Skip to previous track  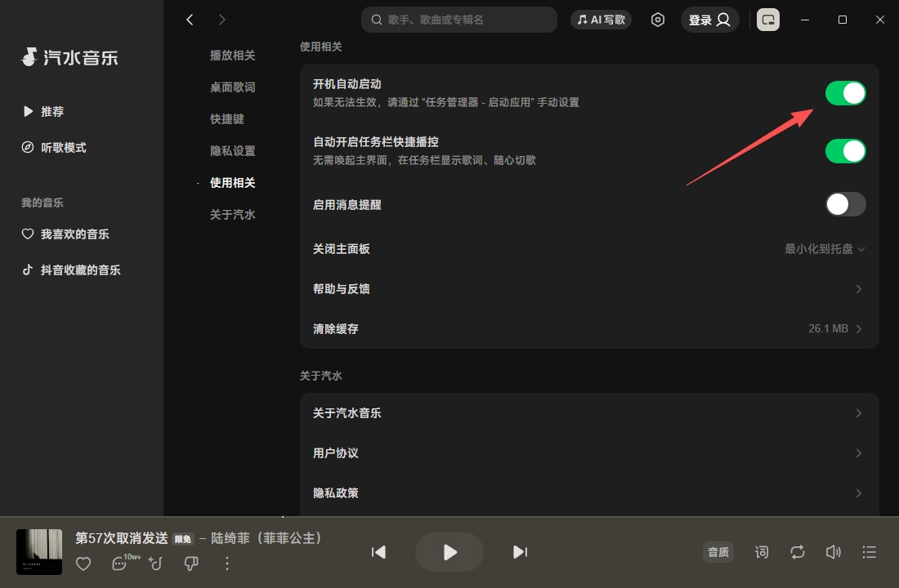coord(378,552)
